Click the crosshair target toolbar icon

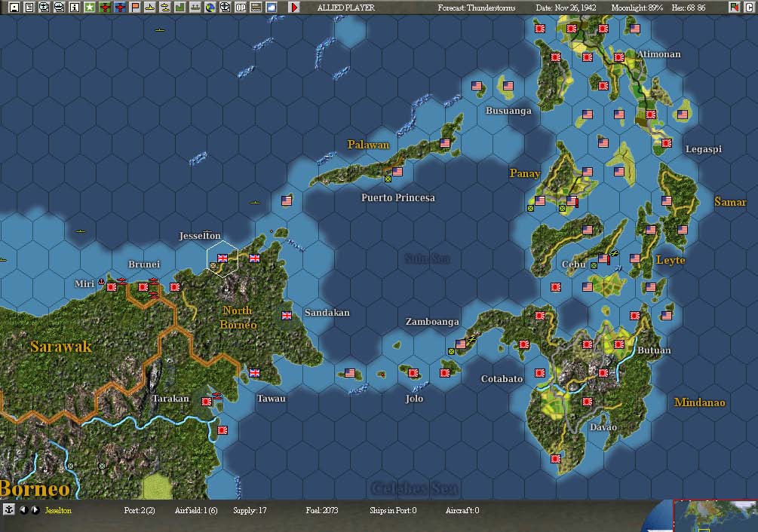(225, 8)
